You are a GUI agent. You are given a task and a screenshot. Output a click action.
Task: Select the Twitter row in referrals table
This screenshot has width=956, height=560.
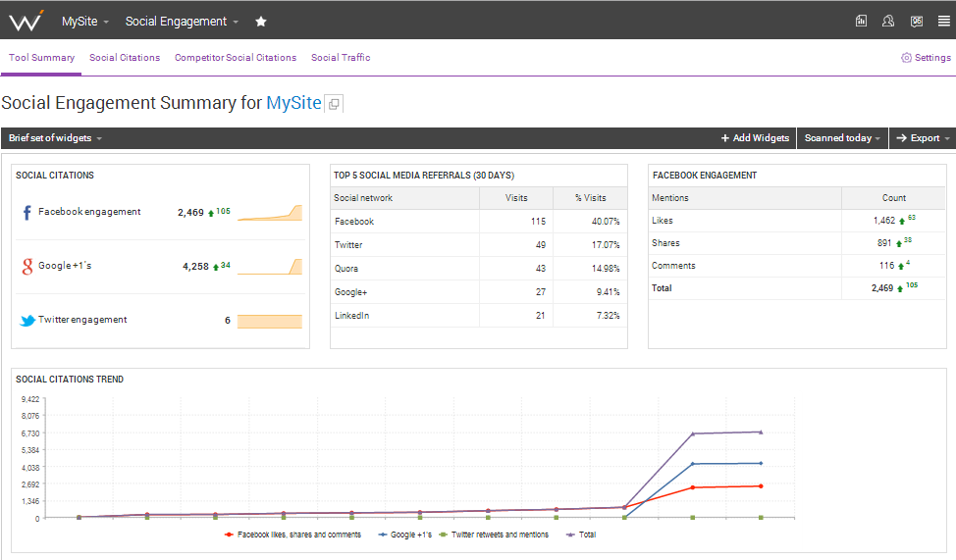479,245
